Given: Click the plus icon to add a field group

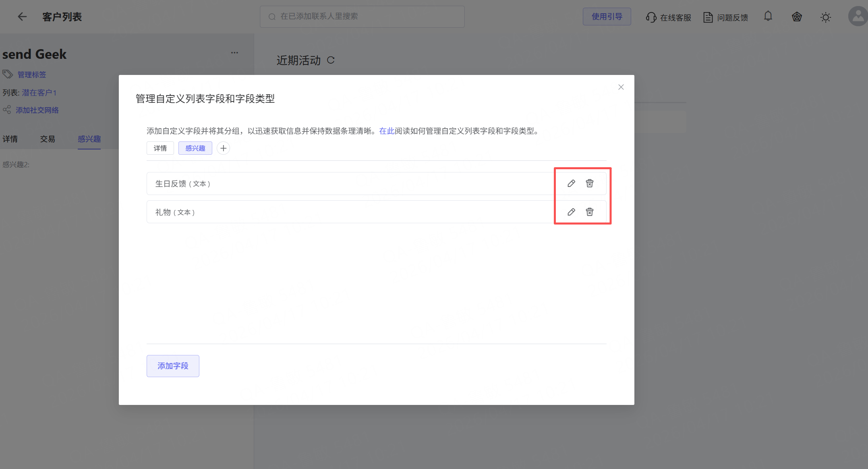Looking at the screenshot, I should tap(224, 148).
